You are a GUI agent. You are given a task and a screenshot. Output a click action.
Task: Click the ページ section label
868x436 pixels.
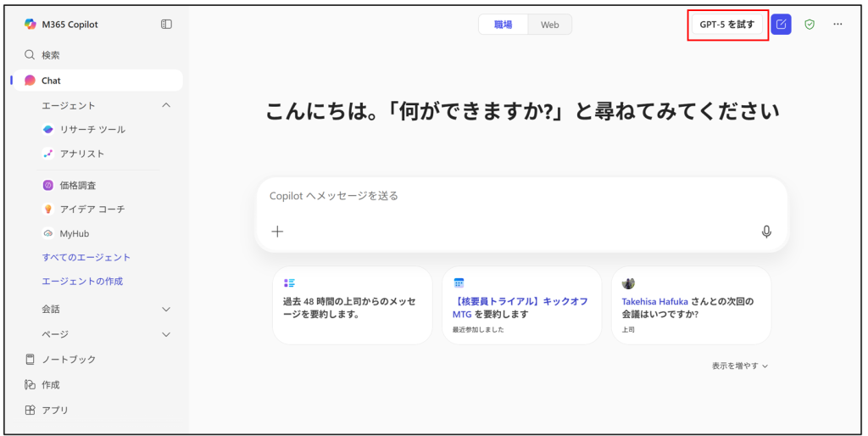(55, 334)
